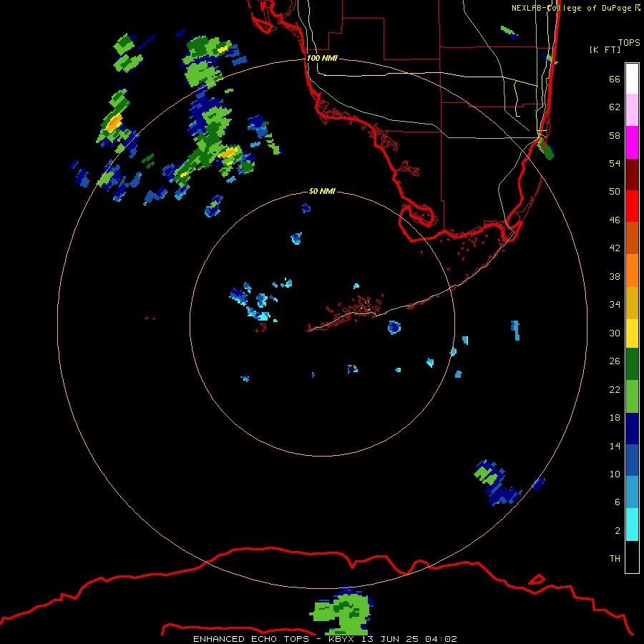Click the 50 NMI range ring label

[x=321, y=191]
